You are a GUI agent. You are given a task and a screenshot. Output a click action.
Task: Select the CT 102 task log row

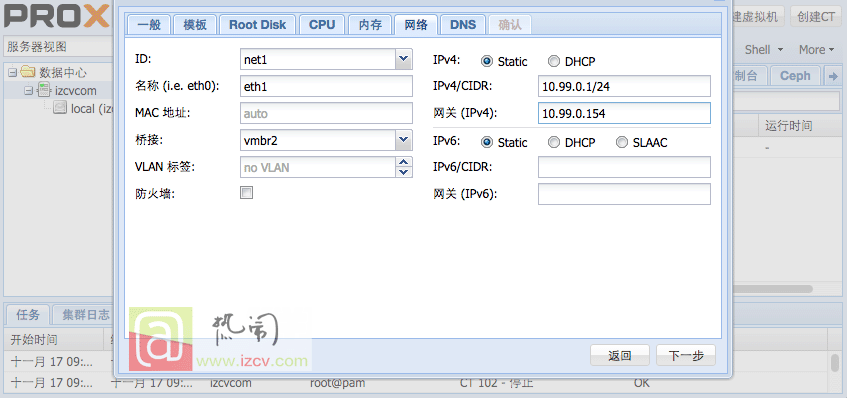pos(416,383)
